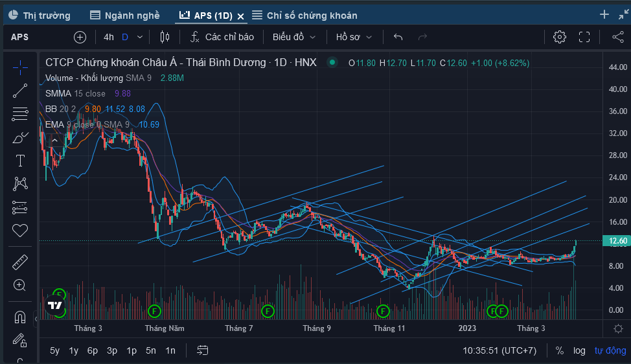Switch to Thị trường tab
The image size is (631, 364).
coord(40,16)
